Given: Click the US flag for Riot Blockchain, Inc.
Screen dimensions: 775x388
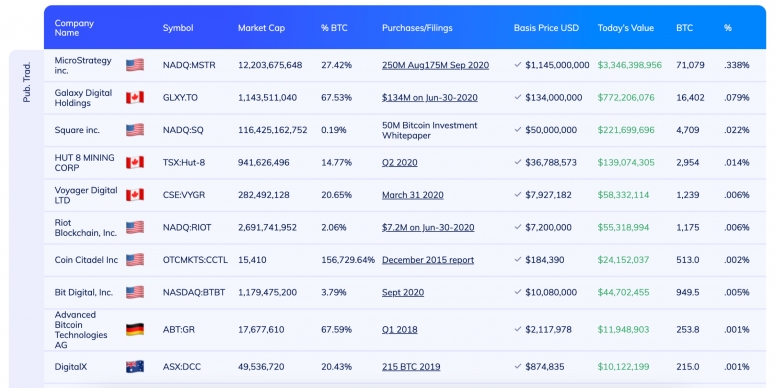Looking at the screenshot, I should coord(135,227).
